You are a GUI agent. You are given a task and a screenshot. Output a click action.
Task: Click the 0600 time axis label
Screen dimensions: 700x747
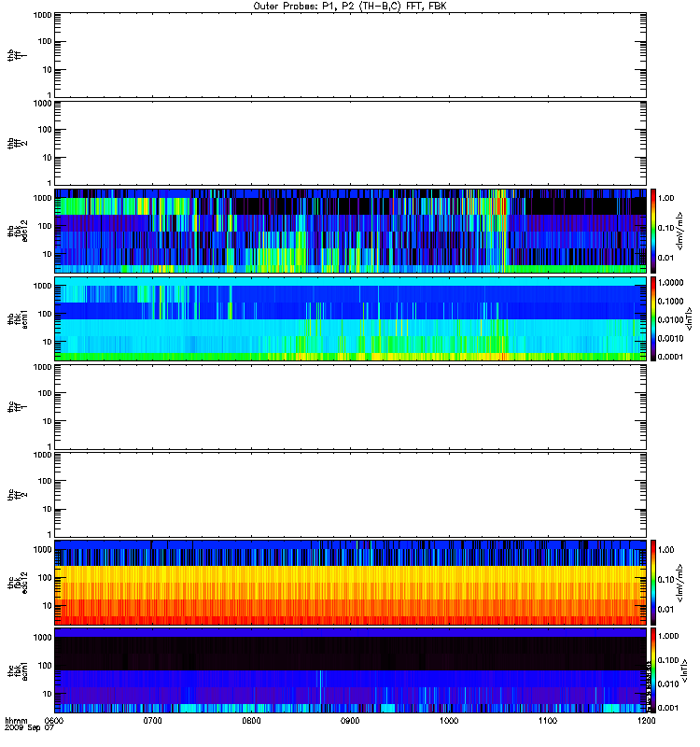coord(54,720)
